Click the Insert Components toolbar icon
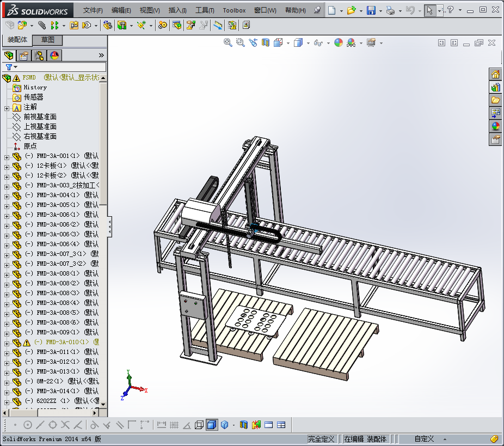This screenshot has height=446, width=504. 22,25
